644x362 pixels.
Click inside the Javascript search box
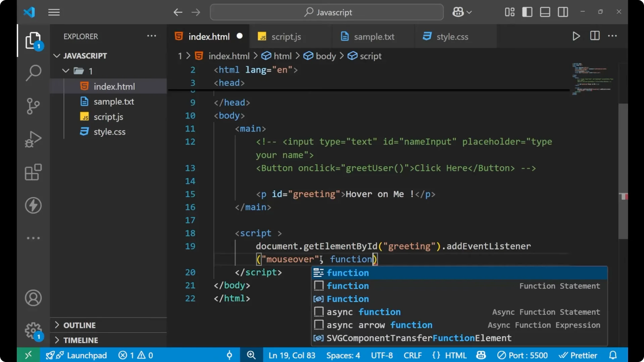tap(326, 12)
